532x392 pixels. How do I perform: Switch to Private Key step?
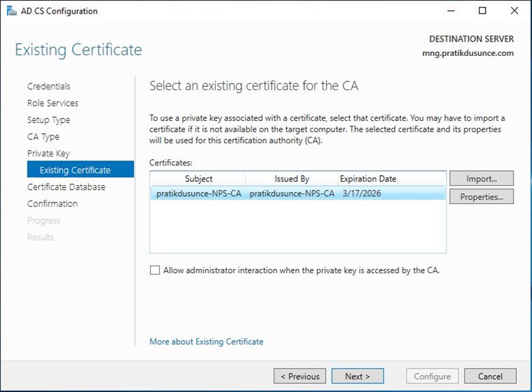click(x=48, y=154)
